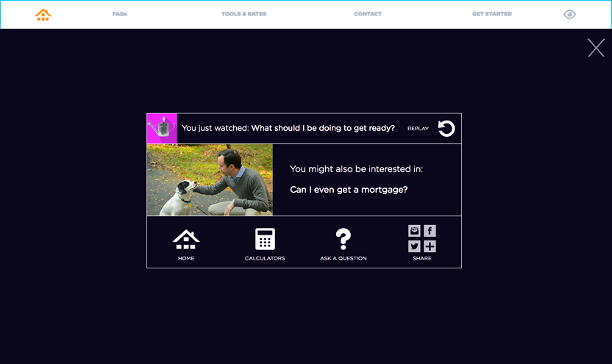Screen dimensions: 612x364
Task: Click the Ask a Question mark icon
Action: tap(343, 239)
